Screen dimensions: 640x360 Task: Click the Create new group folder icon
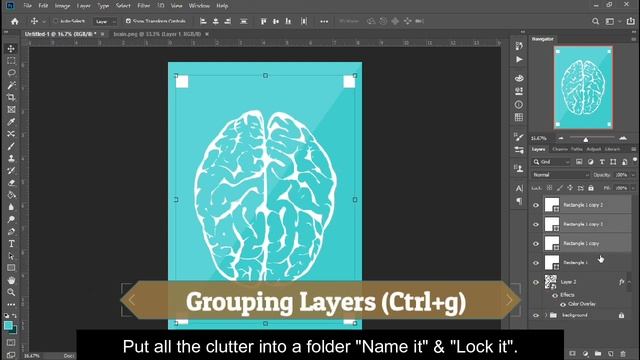(598, 353)
